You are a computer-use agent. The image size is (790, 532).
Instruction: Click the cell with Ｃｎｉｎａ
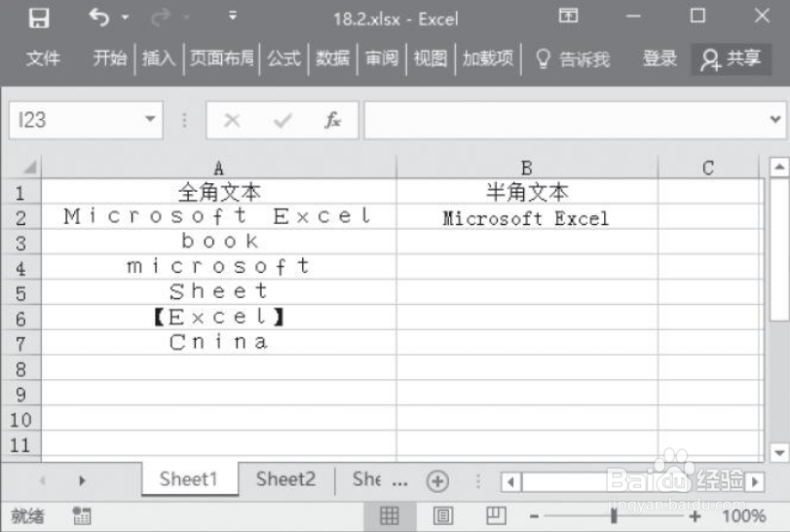click(x=218, y=343)
